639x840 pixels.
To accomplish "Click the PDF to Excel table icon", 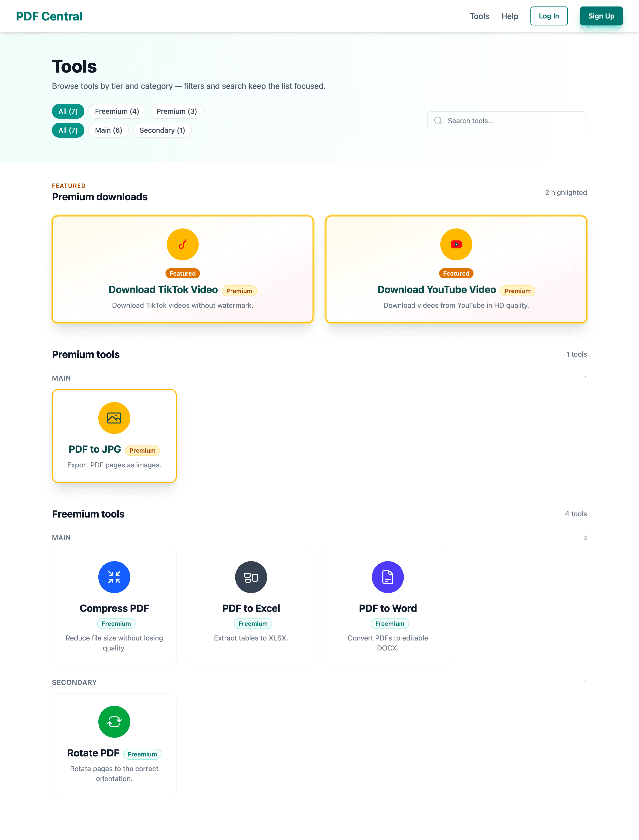I will click(251, 577).
